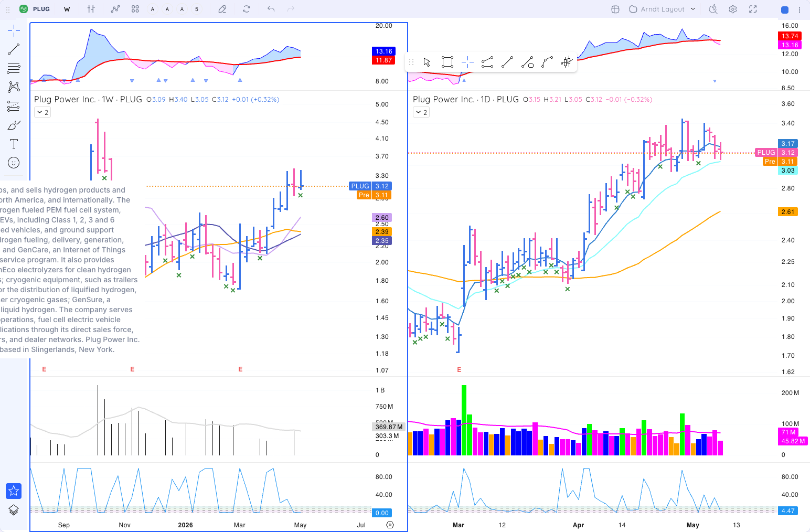The image size is (810, 532).
Task: Click the cyan 3.03 price label
Action: (x=788, y=171)
